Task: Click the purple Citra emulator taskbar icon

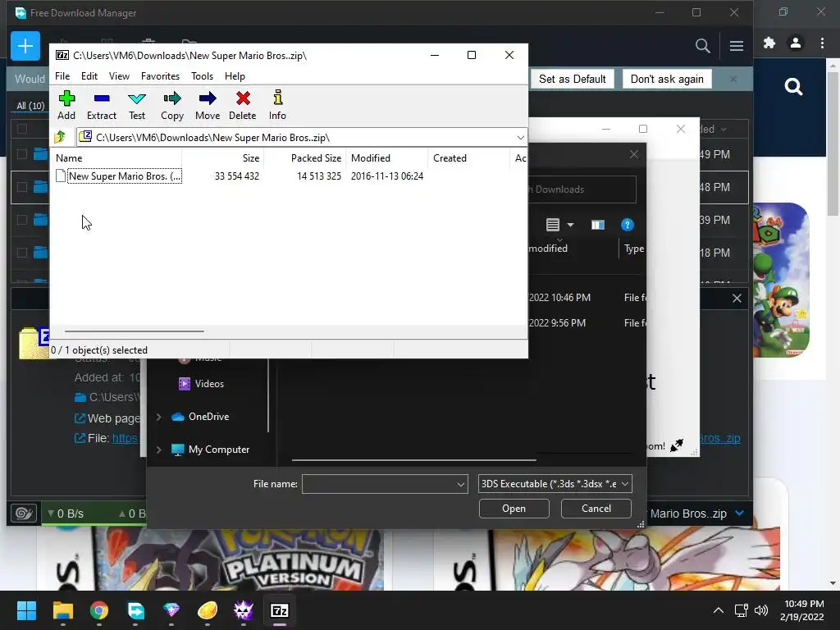Action: 243,610
